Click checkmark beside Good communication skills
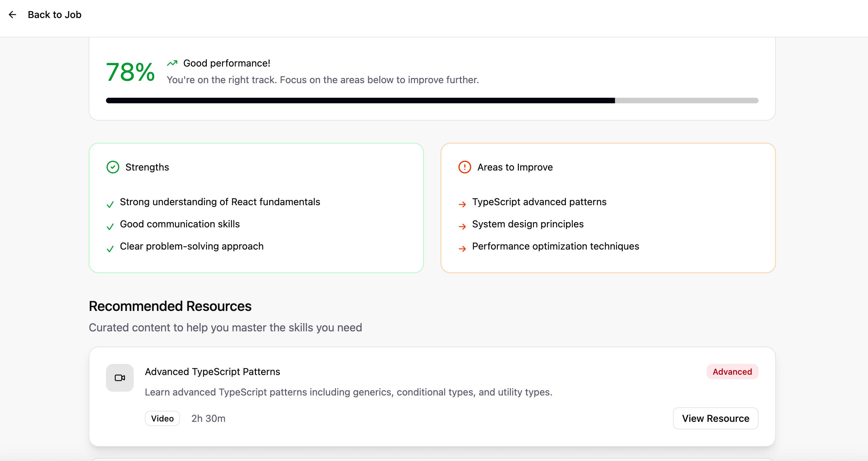The image size is (868, 461). click(110, 227)
